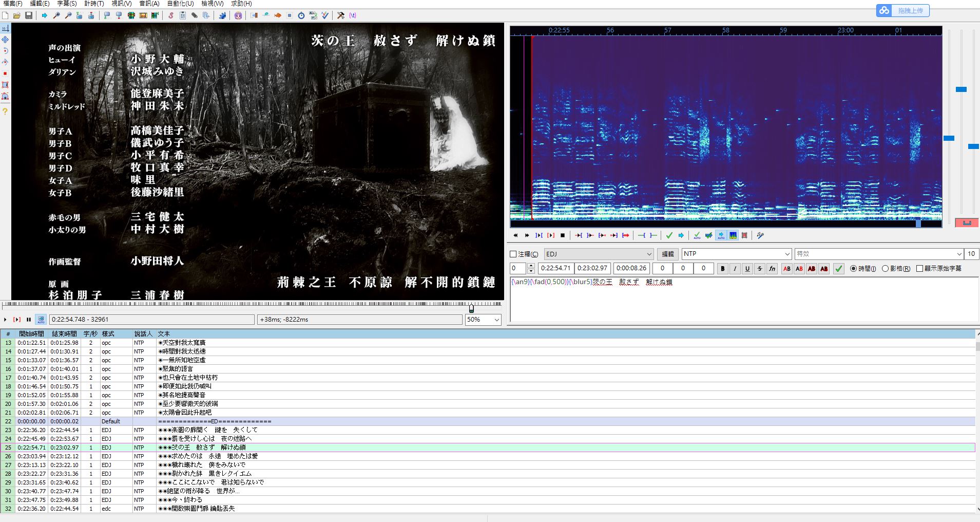
Task: Open the 音訊(A) menu
Action: tap(149, 4)
